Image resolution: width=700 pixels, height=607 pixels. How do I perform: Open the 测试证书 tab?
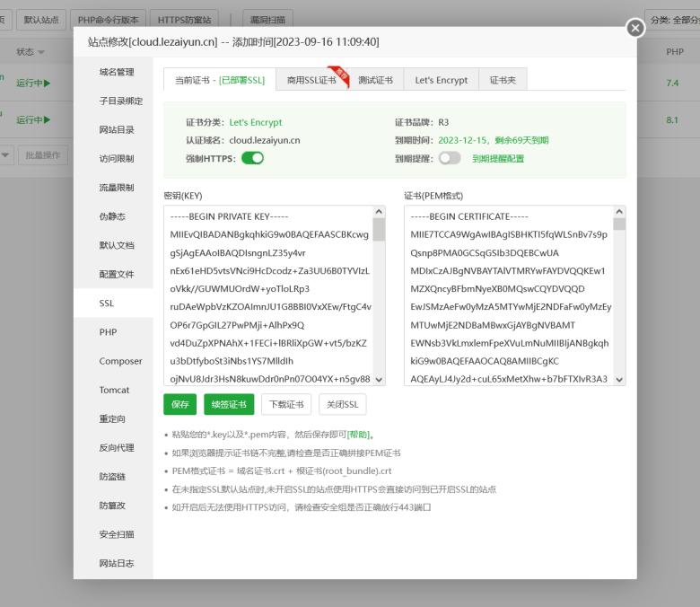point(375,80)
